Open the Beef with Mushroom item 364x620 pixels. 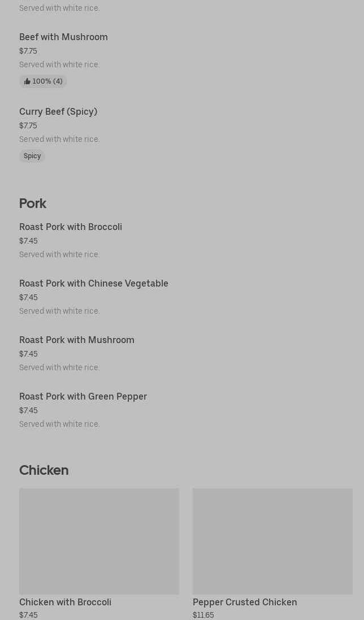[63, 37]
